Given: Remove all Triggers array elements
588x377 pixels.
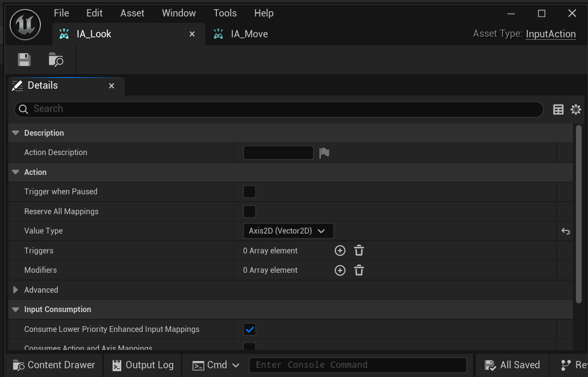Looking at the screenshot, I should pyautogui.click(x=359, y=251).
